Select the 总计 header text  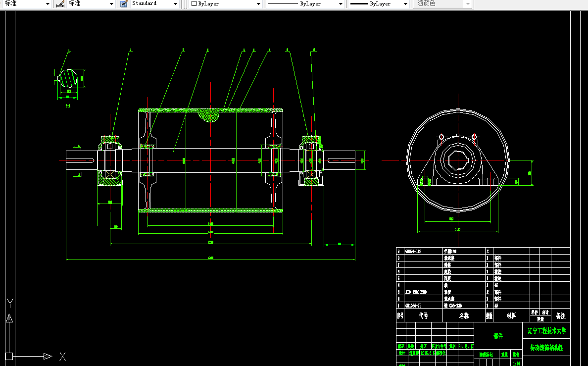pyautogui.click(x=545, y=313)
